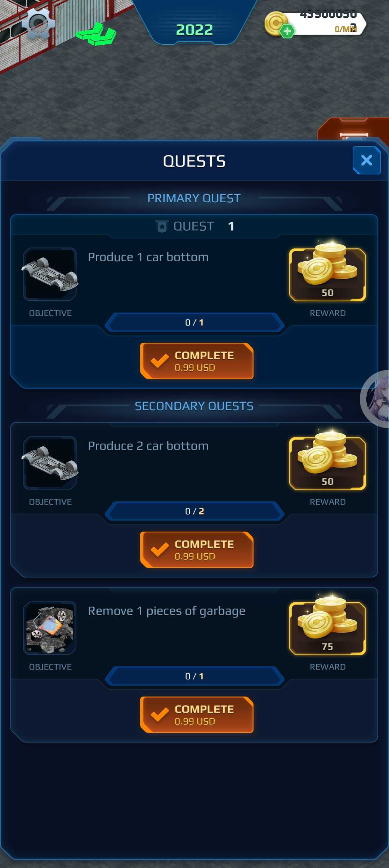Tap the 50 coin reward of primary quest
This screenshot has width=389, height=868.
tap(327, 272)
